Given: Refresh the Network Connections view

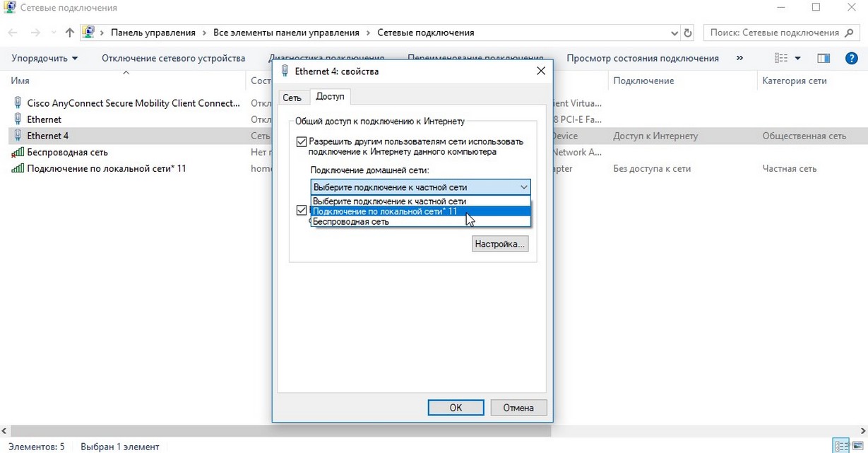Looking at the screenshot, I should click(x=689, y=33).
